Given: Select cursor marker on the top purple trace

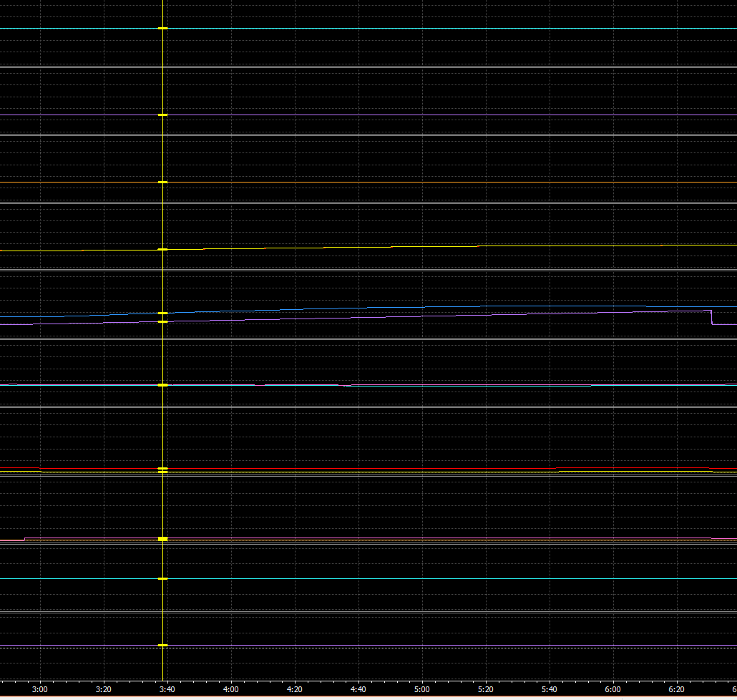Looking at the screenshot, I should [162, 115].
